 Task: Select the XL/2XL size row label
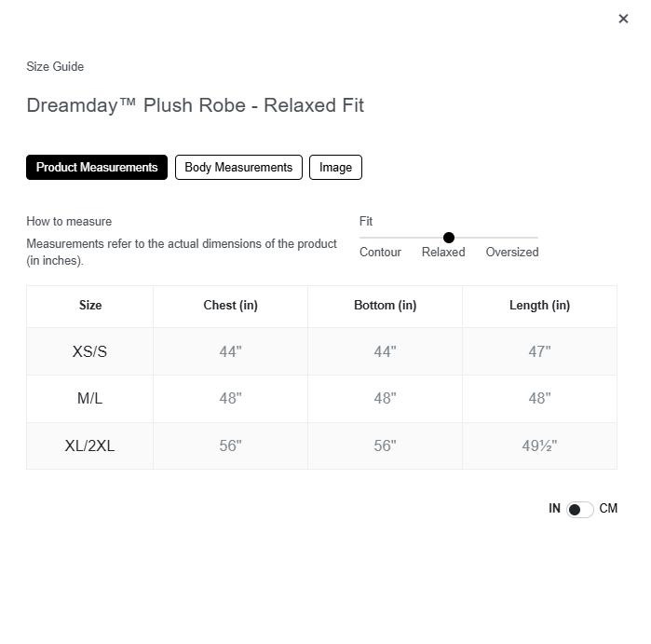click(89, 446)
